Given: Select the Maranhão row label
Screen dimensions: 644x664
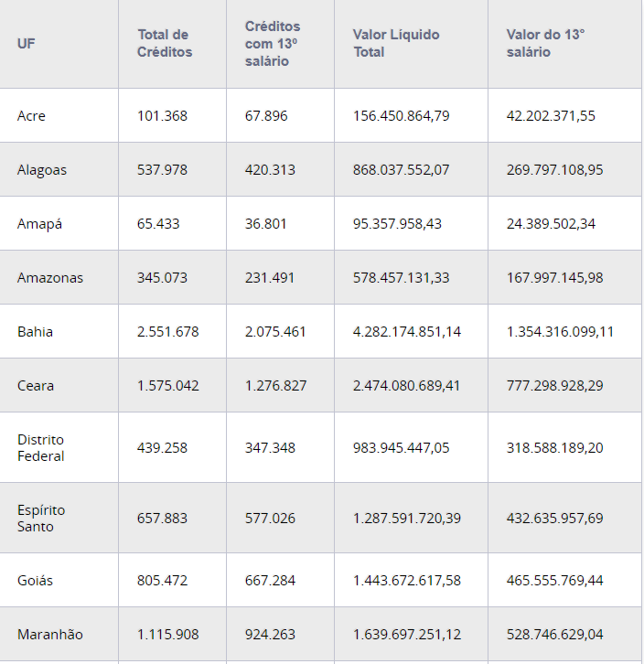Looking at the screenshot, I should click(x=49, y=635).
